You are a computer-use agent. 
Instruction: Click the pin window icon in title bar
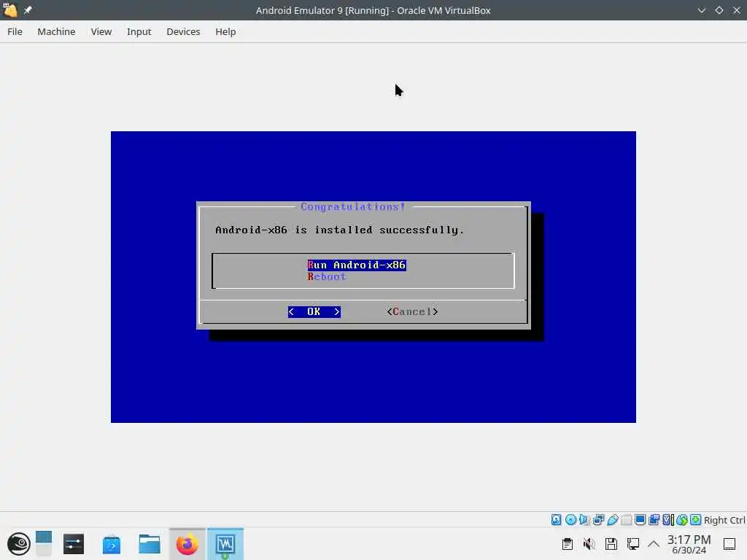point(28,10)
